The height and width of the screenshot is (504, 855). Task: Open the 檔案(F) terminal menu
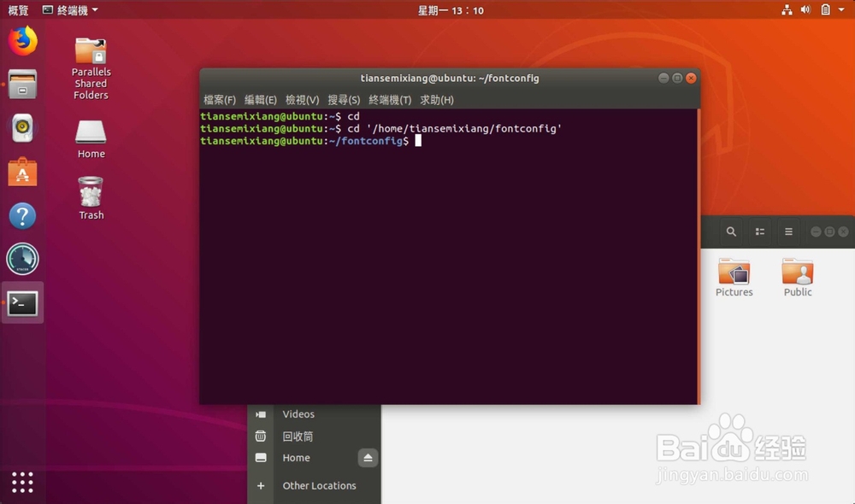[219, 100]
